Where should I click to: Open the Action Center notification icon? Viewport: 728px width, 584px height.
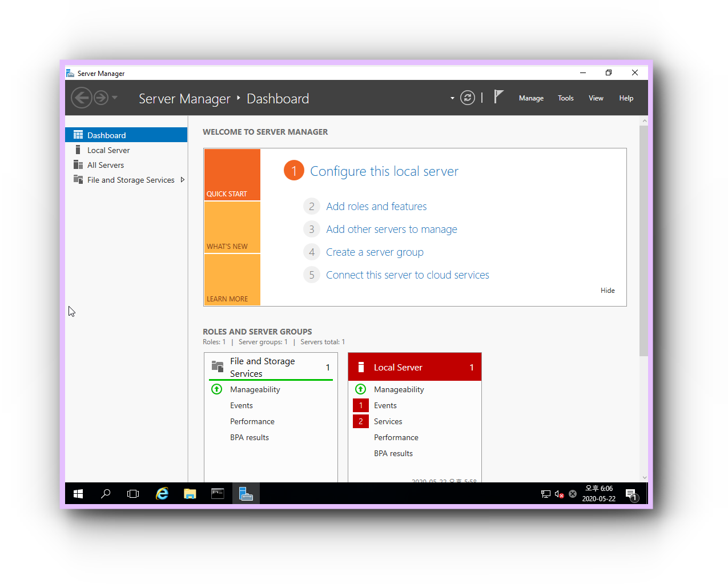click(x=631, y=494)
